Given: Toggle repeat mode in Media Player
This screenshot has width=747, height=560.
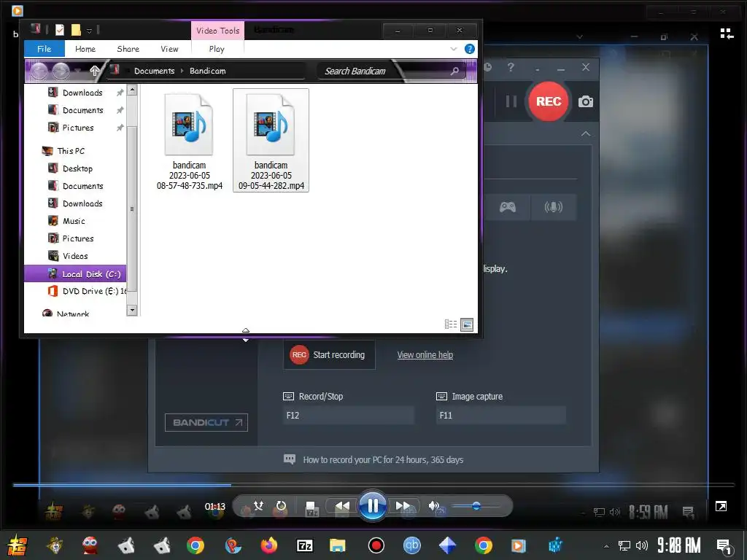Looking at the screenshot, I should (281, 505).
